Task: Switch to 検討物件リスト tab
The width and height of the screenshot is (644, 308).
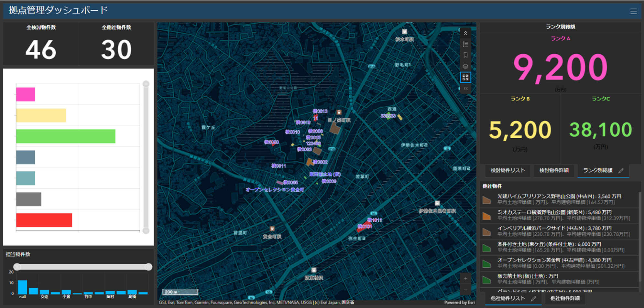Action: point(508,170)
